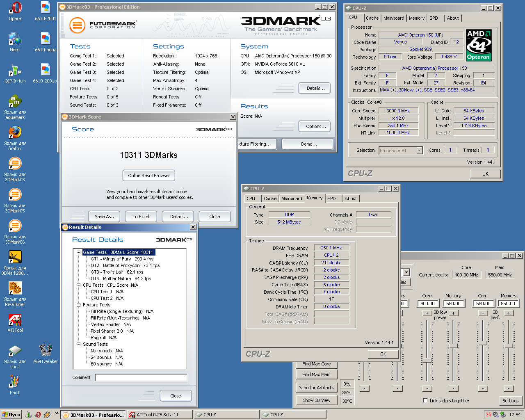This screenshot has height=420, width=525.
Task: Adjust the 3D perf. Memory slider
Action: tap(509, 346)
